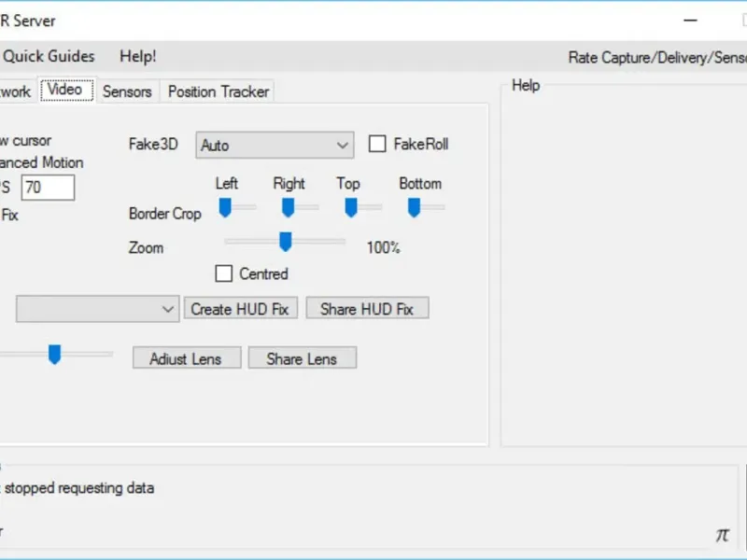This screenshot has height=560, width=747.
Task: Switch to the Sensors tab
Action: point(127,91)
